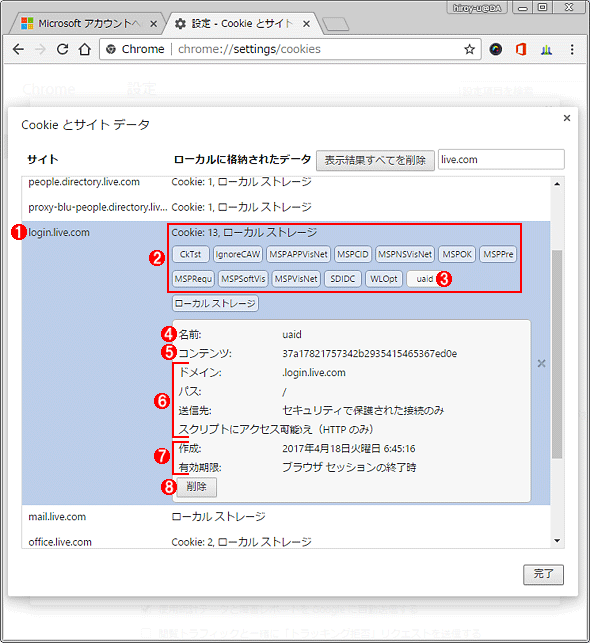This screenshot has height=643, width=590.
Task: Select the MSPAPPVisNet cookie chip
Action: point(298,254)
